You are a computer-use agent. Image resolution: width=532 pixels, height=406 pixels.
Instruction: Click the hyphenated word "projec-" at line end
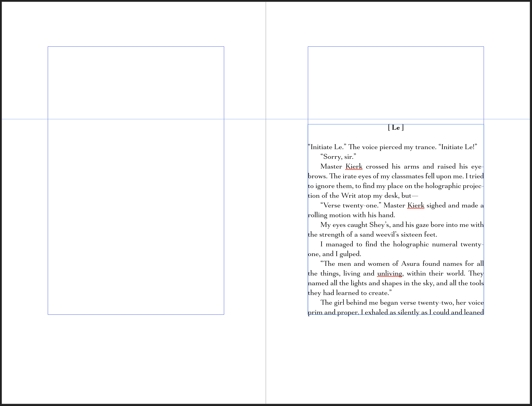pyautogui.click(x=473, y=186)
